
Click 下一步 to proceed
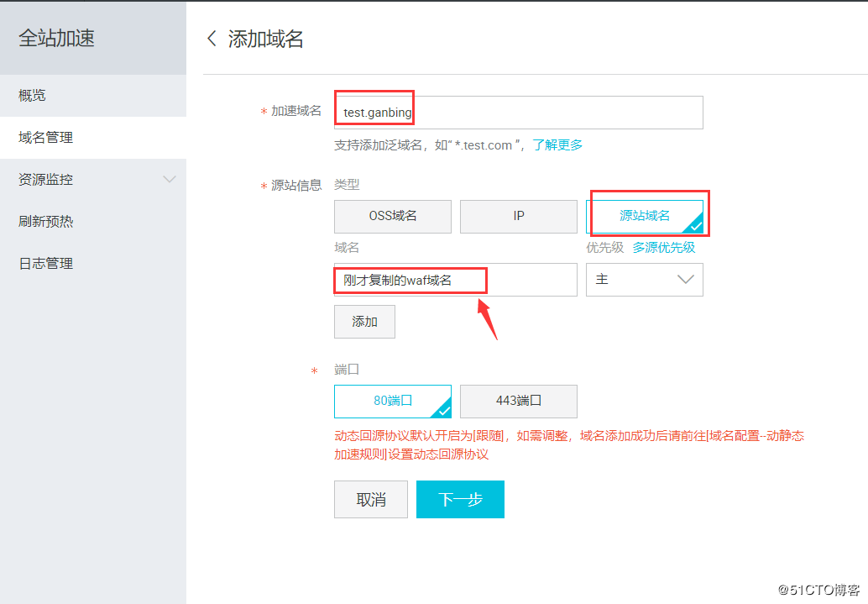click(460, 498)
